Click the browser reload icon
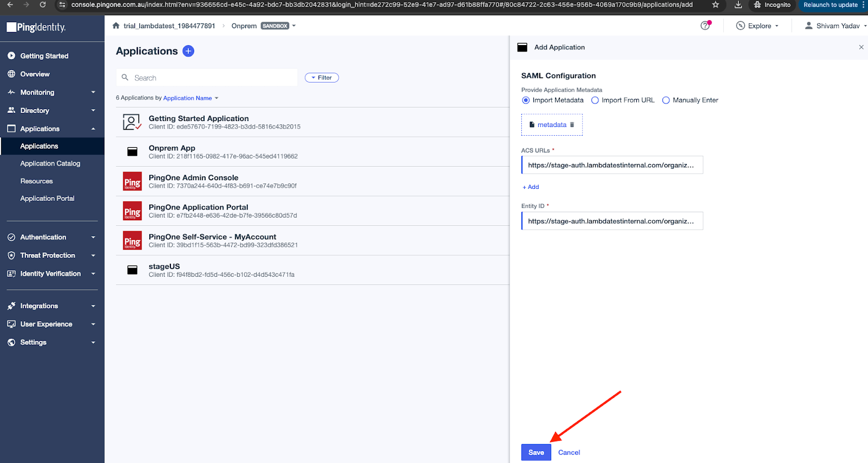 pyautogui.click(x=43, y=5)
